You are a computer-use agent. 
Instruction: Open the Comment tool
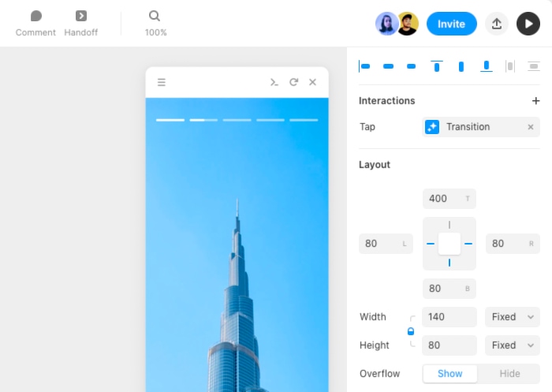pos(35,24)
